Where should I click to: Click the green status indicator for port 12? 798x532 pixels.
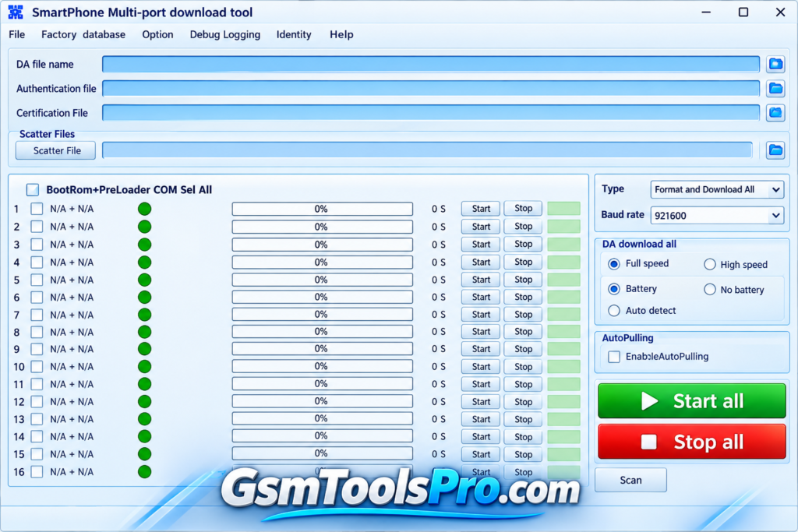click(x=144, y=402)
